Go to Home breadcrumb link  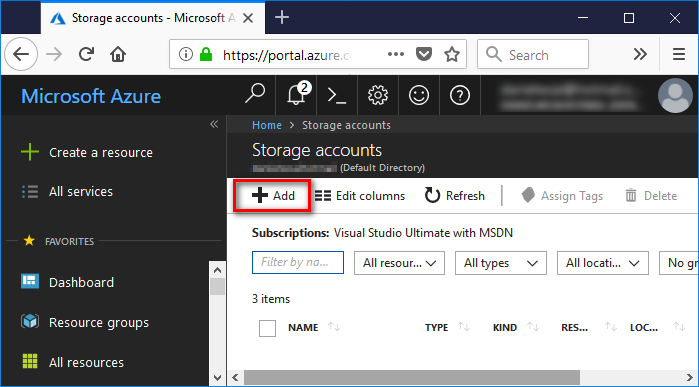[267, 125]
